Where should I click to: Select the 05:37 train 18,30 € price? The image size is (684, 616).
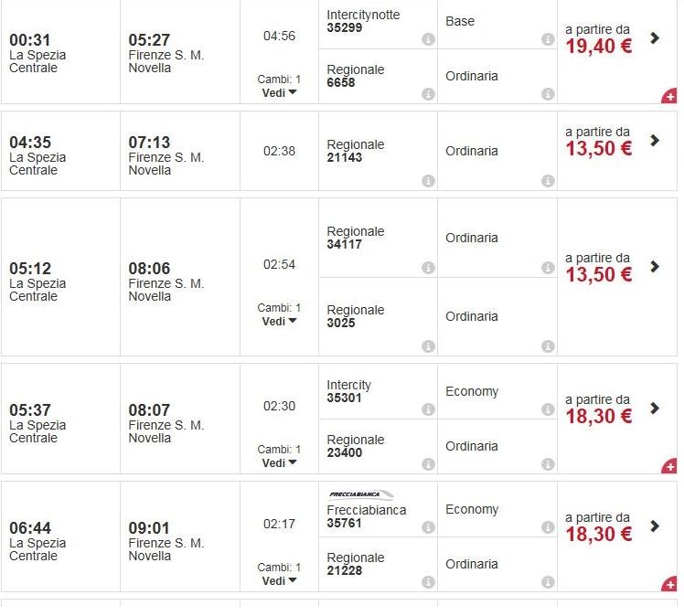tap(599, 417)
